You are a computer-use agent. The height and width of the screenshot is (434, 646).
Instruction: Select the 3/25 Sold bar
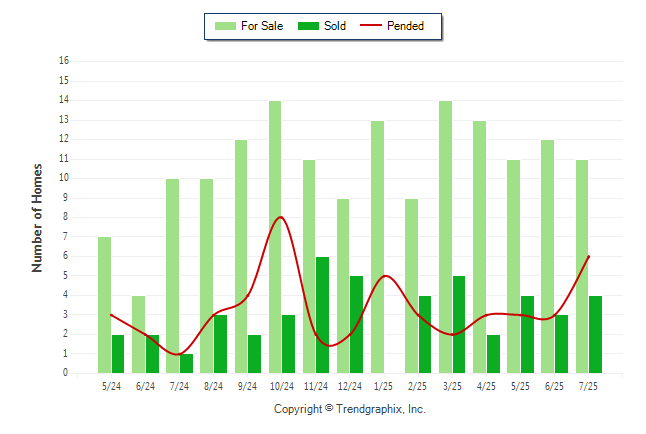[459, 325]
